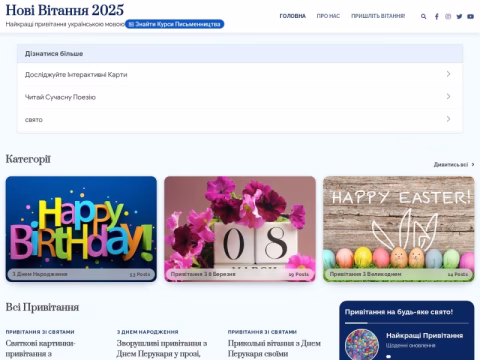This screenshot has height=360, width=480.
Task: Click the Всі Привітання section heading
Action: pyautogui.click(x=42, y=307)
